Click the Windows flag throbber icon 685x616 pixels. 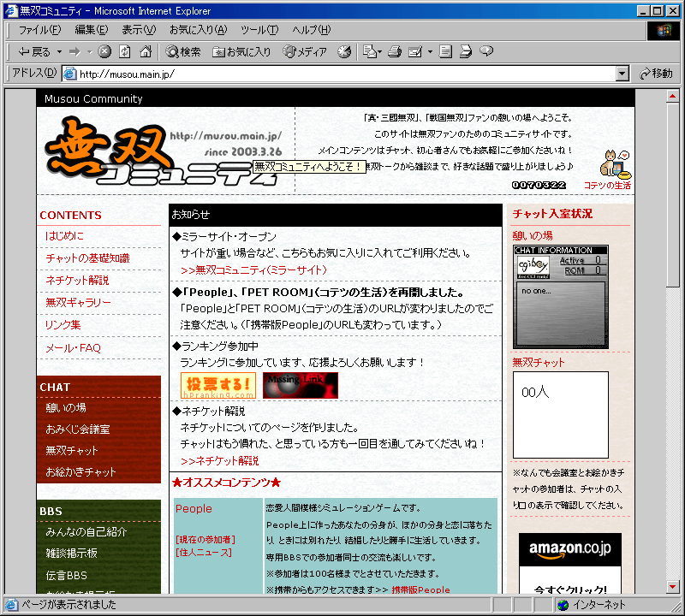(663, 31)
